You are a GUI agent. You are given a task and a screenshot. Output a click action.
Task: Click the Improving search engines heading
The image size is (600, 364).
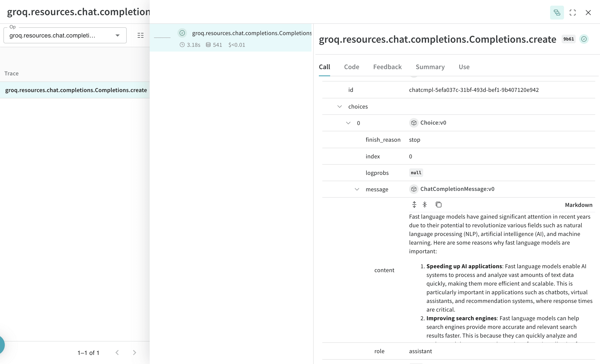pyautogui.click(x=461, y=318)
